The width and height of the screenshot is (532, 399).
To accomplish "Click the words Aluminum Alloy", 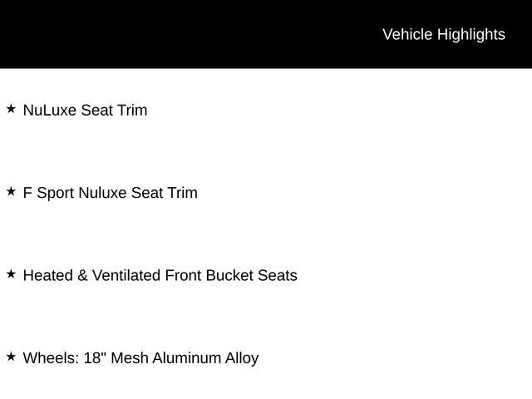I will pyautogui.click(x=205, y=358).
